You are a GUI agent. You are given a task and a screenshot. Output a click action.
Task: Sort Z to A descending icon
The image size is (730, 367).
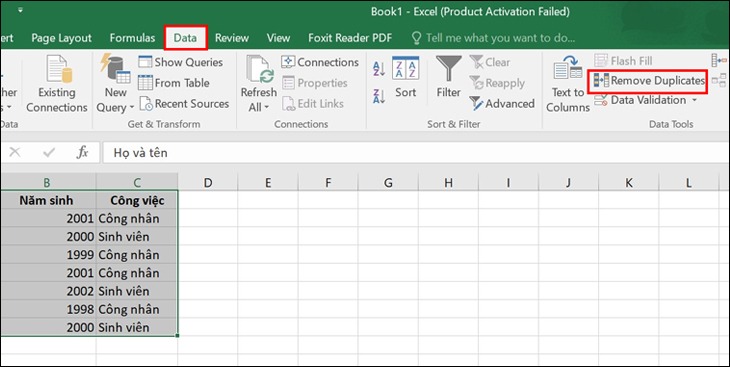pos(379,96)
